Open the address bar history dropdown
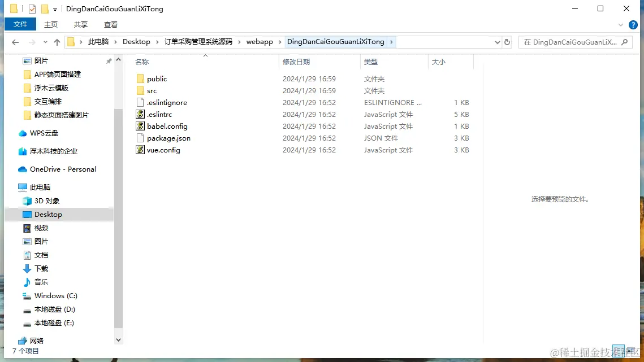This screenshot has width=644, height=362. pyautogui.click(x=497, y=42)
